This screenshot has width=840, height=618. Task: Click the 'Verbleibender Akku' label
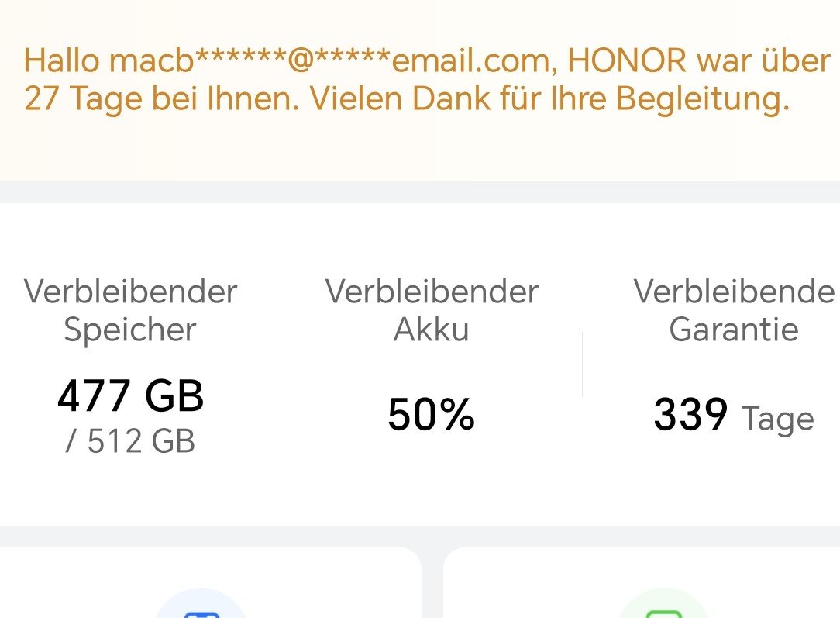click(432, 310)
